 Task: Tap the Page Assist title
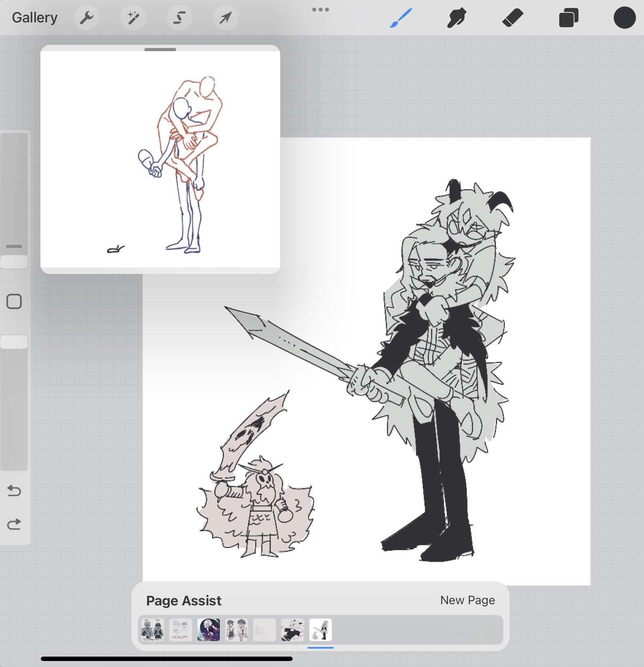tap(184, 601)
